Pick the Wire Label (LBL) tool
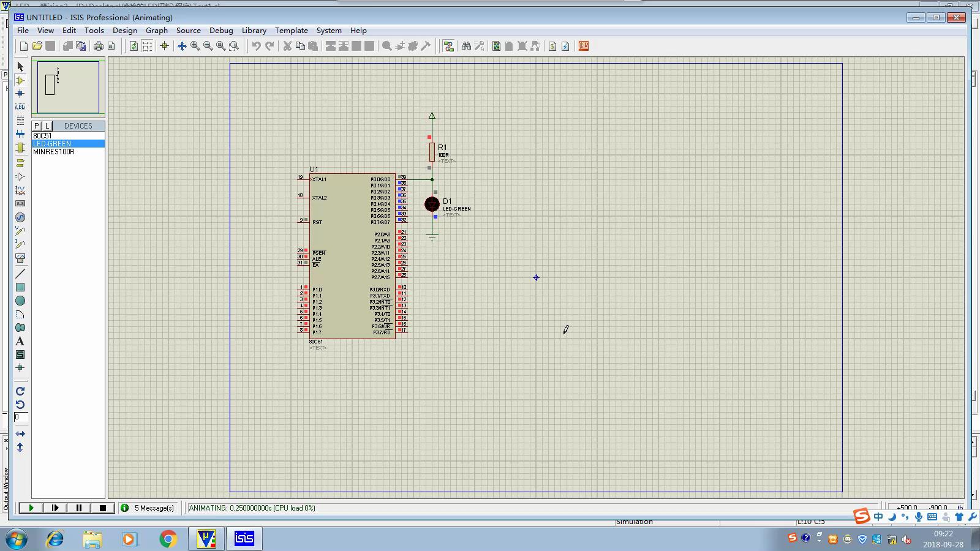 coord(20,107)
